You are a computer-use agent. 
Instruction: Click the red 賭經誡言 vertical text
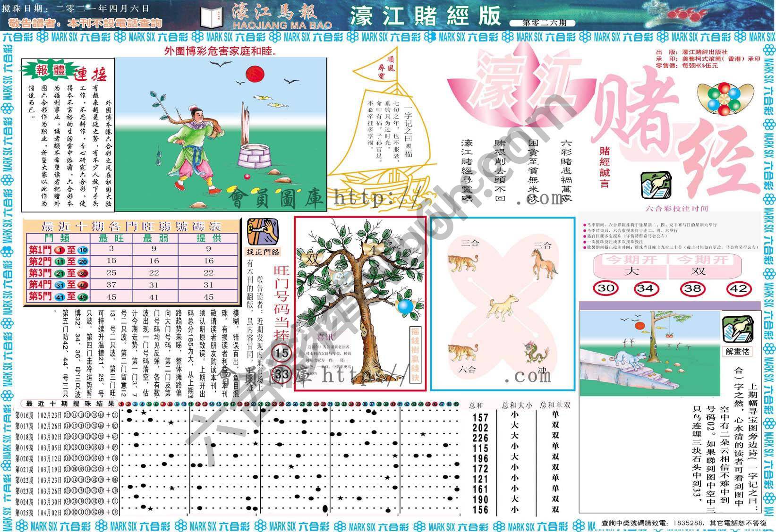coord(605,168)
